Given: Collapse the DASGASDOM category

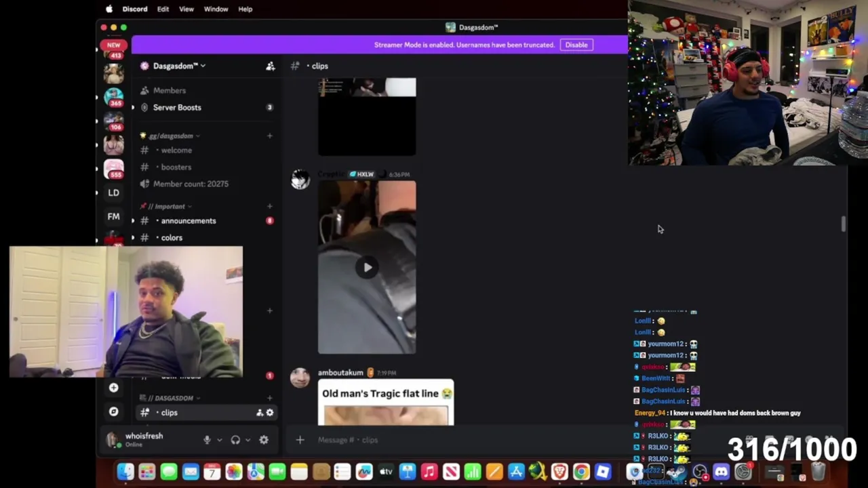Looking at the screenshot, I should (170, 398).
